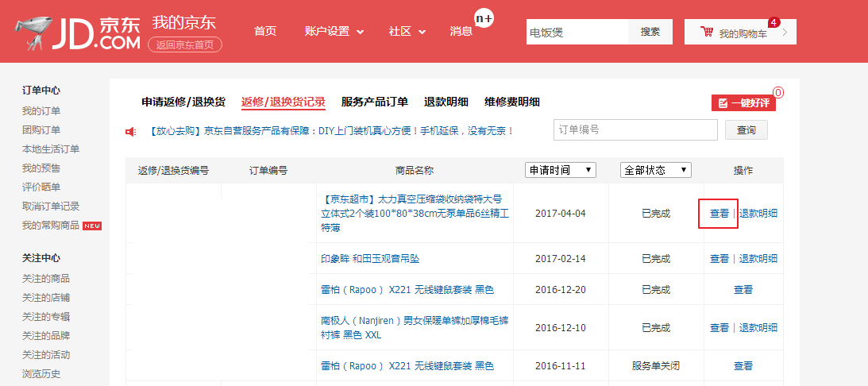
Task: Open 关注的专辑 in sidebar
Action: [x=46, y=317]
